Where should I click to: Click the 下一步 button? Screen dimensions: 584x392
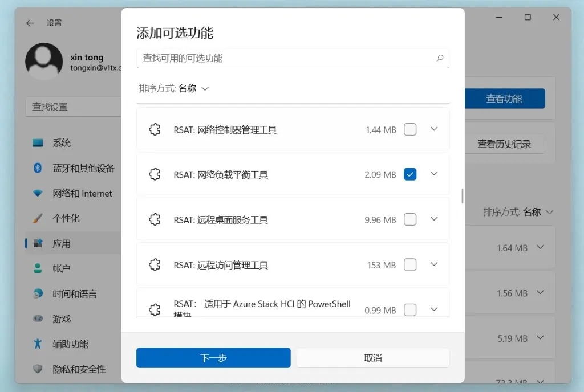213,358
